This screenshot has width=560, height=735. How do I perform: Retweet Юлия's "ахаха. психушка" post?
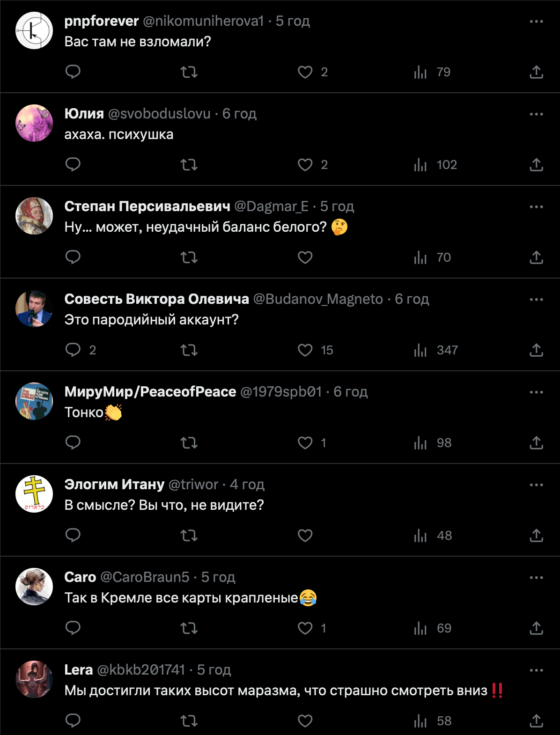point(189,165)
